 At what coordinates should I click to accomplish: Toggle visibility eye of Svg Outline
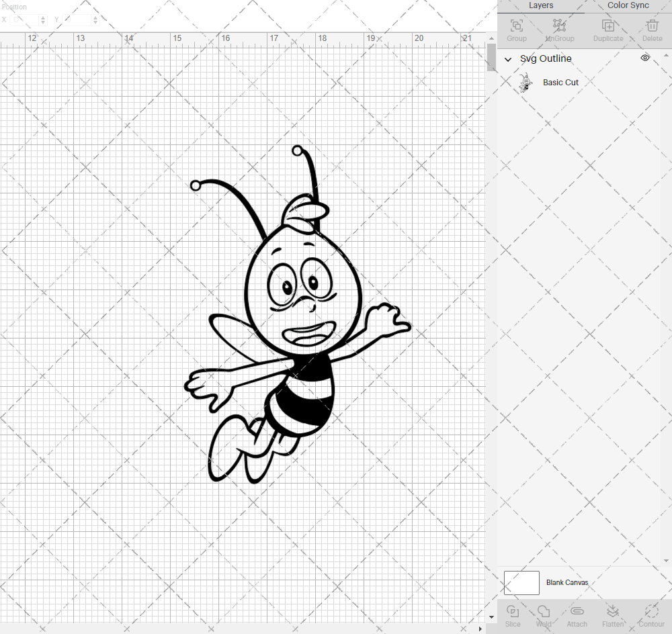point(645,58)
